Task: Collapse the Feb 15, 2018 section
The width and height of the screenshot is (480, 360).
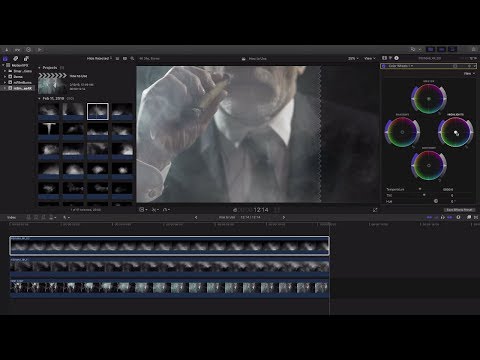Action: coord(39,99)
